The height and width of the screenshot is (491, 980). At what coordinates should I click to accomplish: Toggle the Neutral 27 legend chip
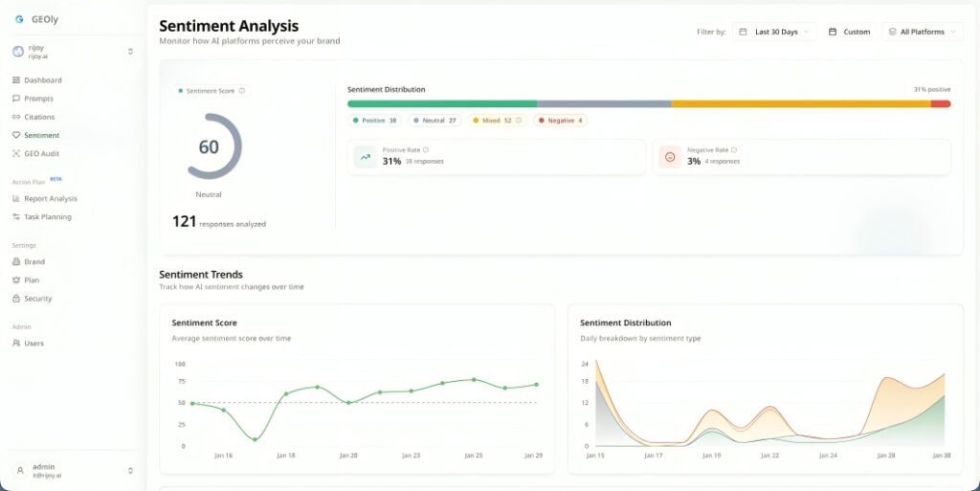pos(435,121)
